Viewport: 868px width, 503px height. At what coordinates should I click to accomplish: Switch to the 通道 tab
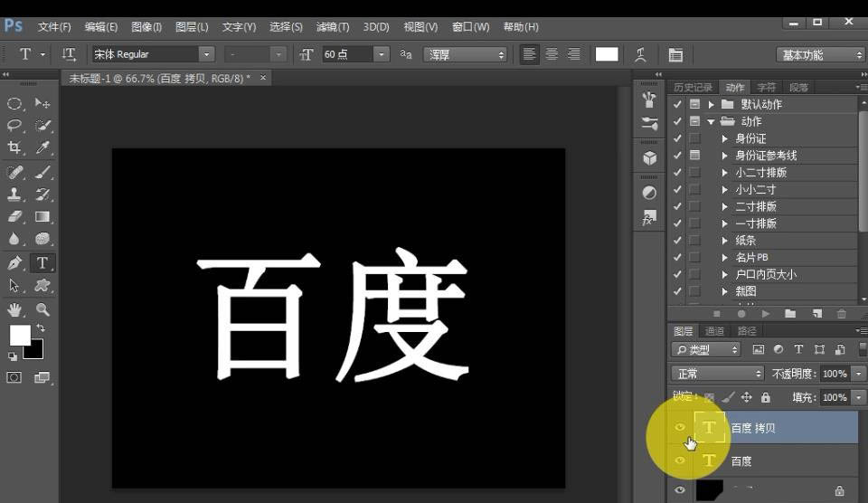coord(714,331)
